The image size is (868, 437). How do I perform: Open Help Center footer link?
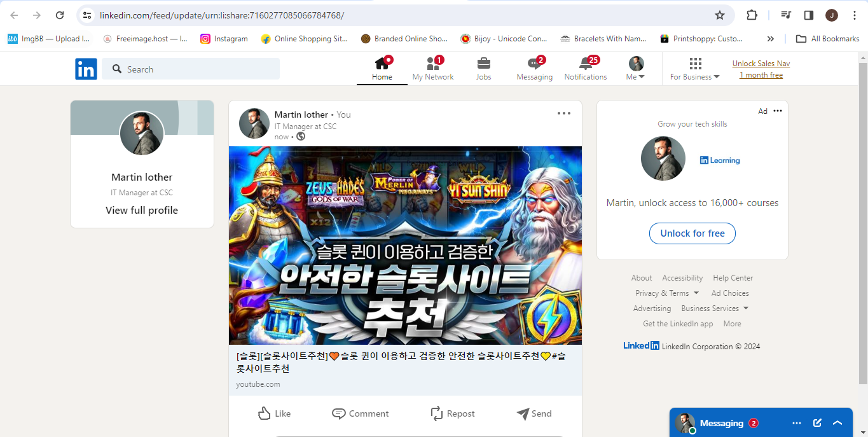pyautogui.click(x=733, y=278)
